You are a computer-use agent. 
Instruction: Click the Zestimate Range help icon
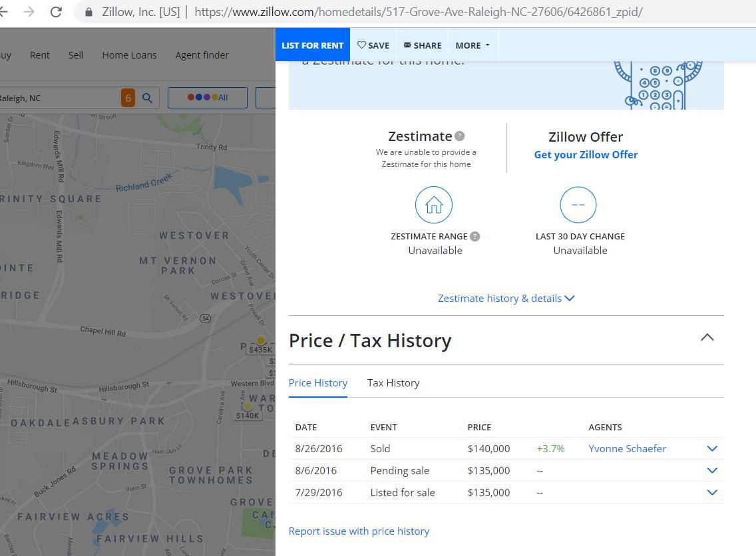tap(475, 237)
